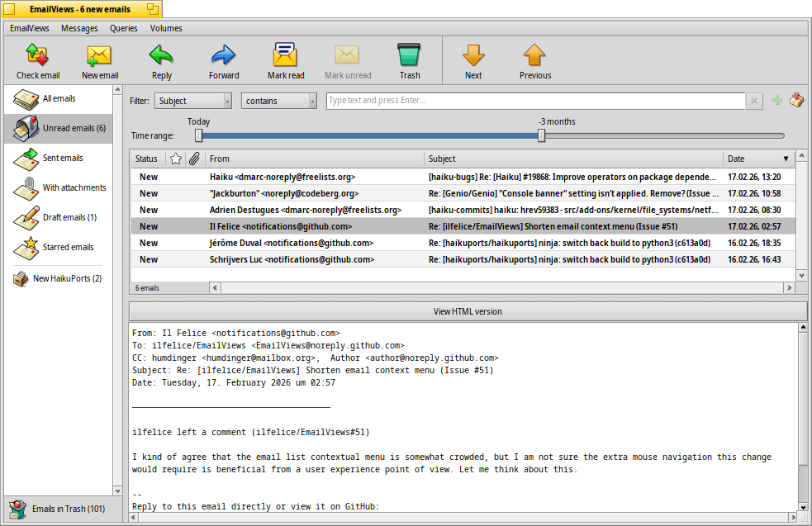Click date 16.02.26, 16:43 cell
Screen dimensions: 812x526
point(754,260)
